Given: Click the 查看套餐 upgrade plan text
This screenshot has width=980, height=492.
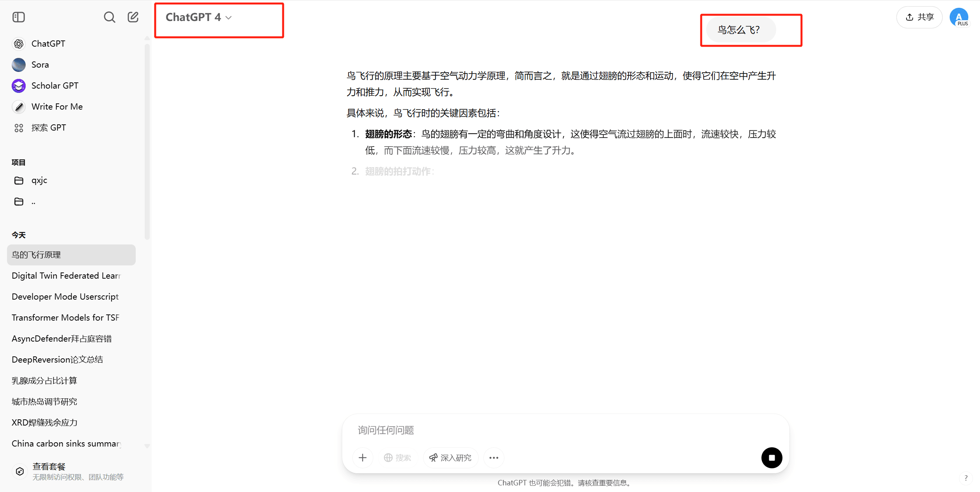Looking at the screenshot, I should [49, 466].
